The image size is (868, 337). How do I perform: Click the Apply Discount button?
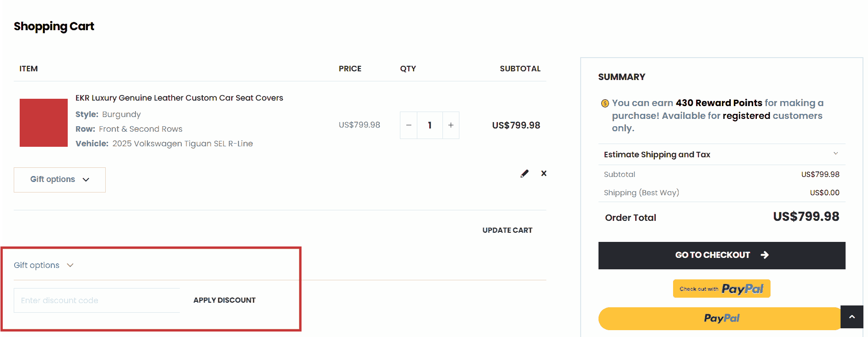pyautogui.click(x=224, y=300)
